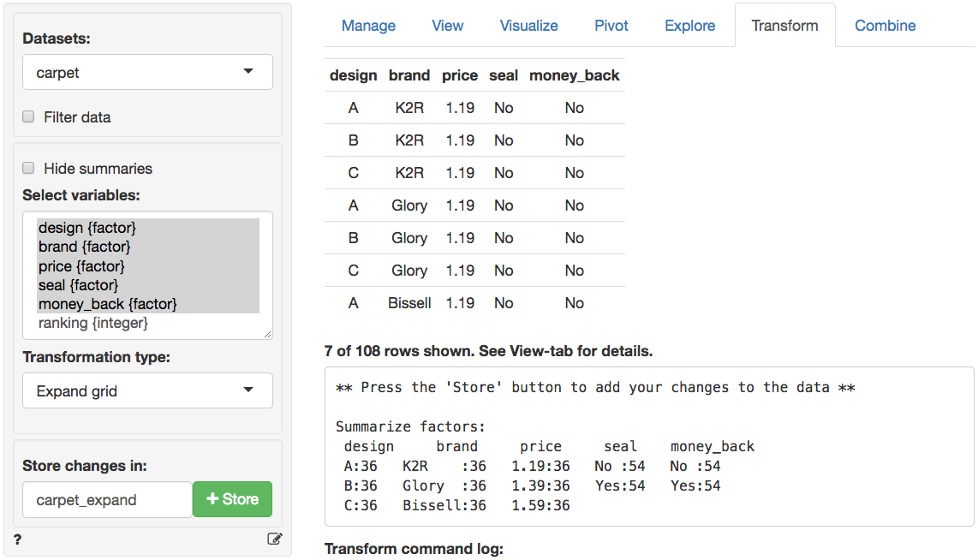Screen dimensions: 978x560
Task: Pick money_back {factor} from variable list
Action: [108, 304]
